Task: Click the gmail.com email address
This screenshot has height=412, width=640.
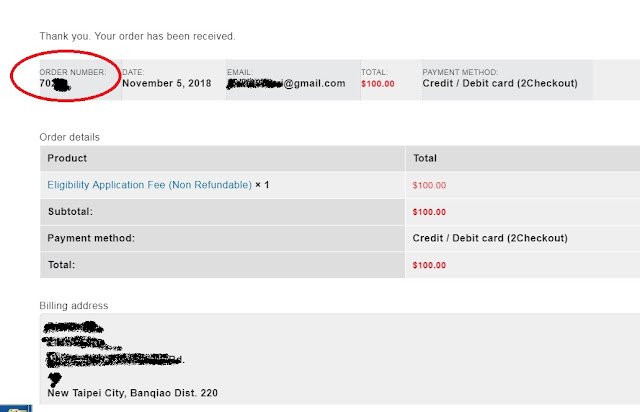Action: (x=286, y=83)
